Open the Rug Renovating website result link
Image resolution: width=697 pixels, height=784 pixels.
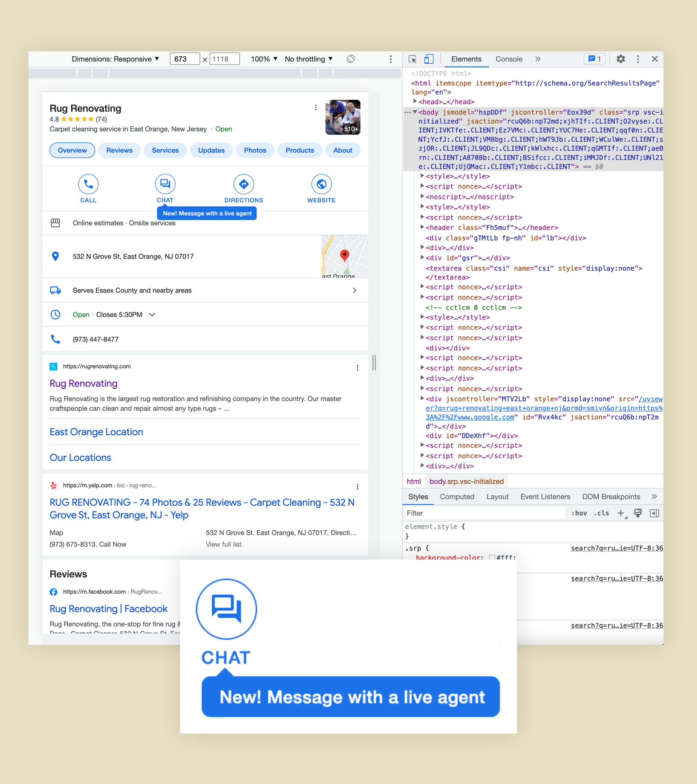pyautogui.click(x=84, y=383)
